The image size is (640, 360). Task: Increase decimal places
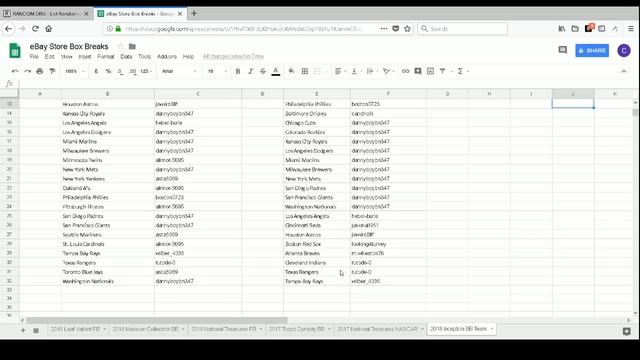coord(132,71)
